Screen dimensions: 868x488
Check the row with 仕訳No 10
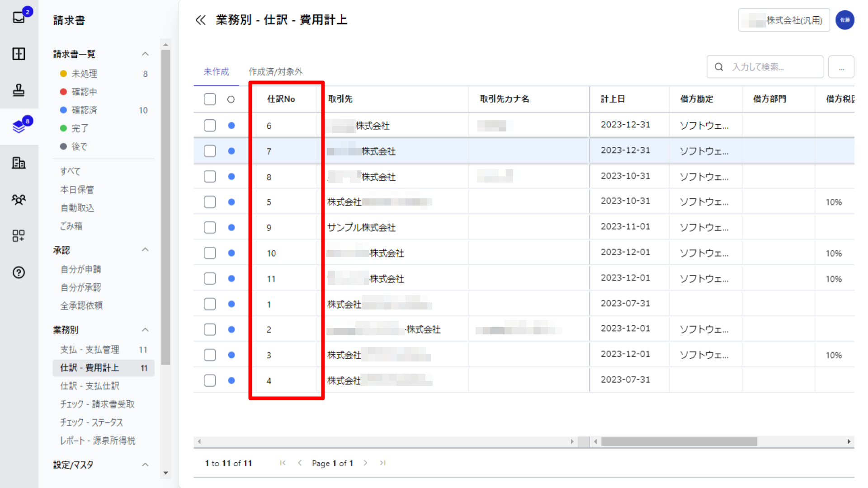point(210,253)
